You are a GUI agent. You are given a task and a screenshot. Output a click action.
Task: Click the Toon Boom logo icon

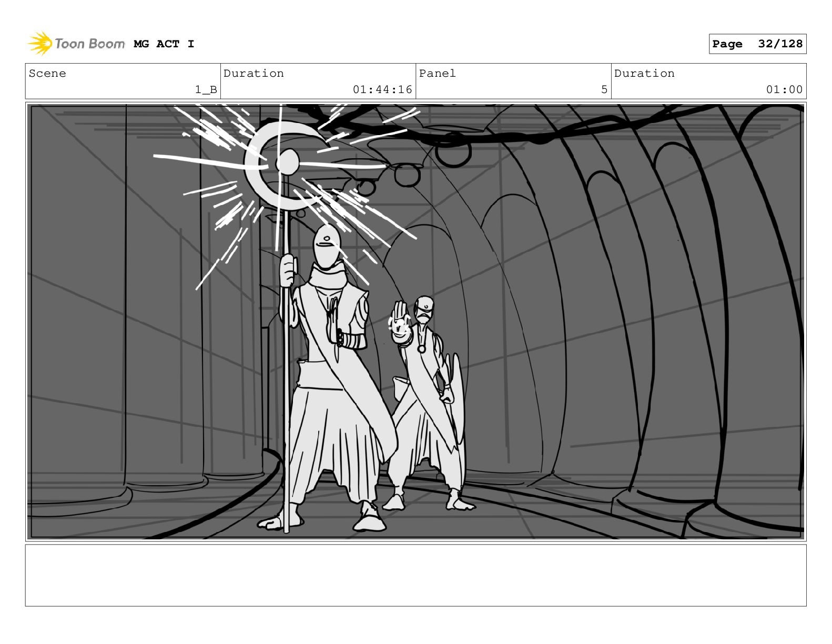click(x=40, y=43)
